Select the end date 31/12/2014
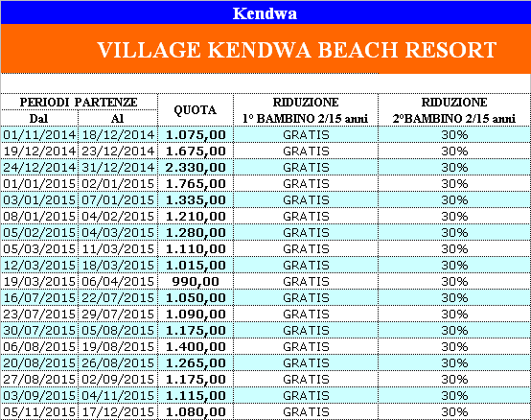Image resolution: width=531 pixels, height=420 pixels. (118, 167)
